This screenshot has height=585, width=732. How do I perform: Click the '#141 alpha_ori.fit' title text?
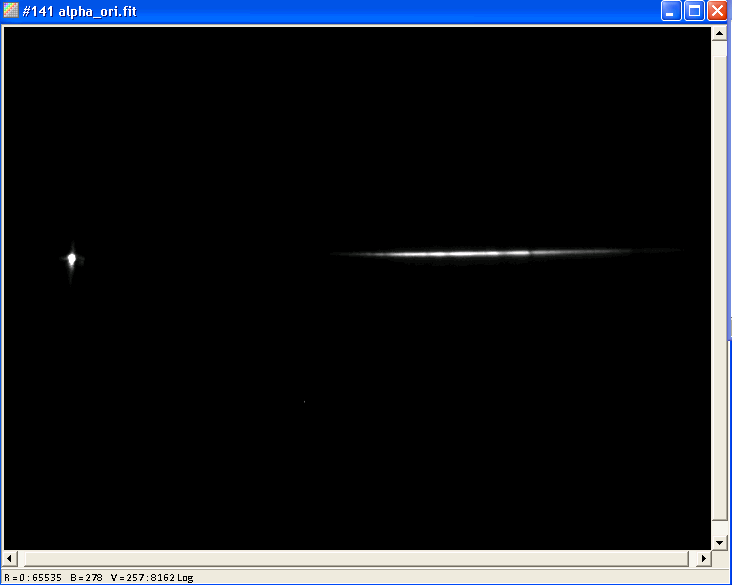pyautogui.click(x=79, y=11)
